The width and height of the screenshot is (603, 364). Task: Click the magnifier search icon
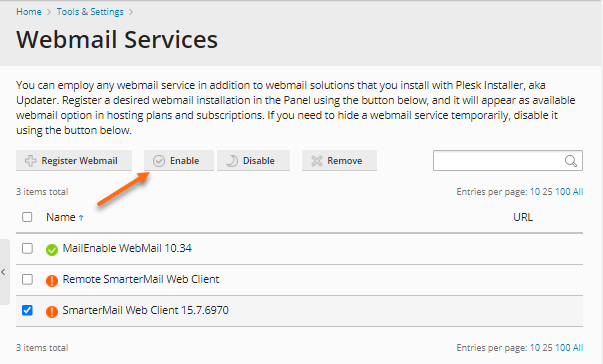[571, 161]
